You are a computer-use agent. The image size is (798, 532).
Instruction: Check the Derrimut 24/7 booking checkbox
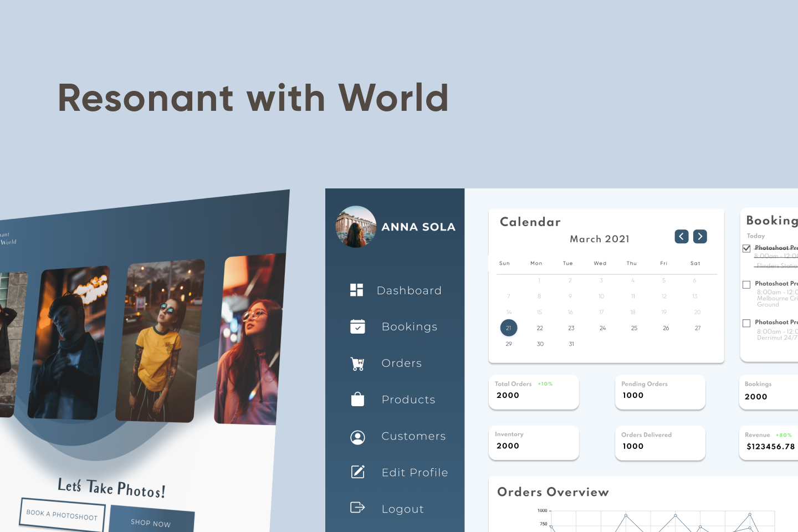click(x=746, y=323)
